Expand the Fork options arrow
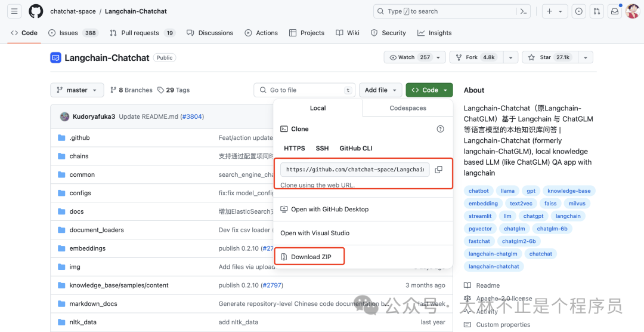Screen dimensions: 644x332 coord(510,57)
